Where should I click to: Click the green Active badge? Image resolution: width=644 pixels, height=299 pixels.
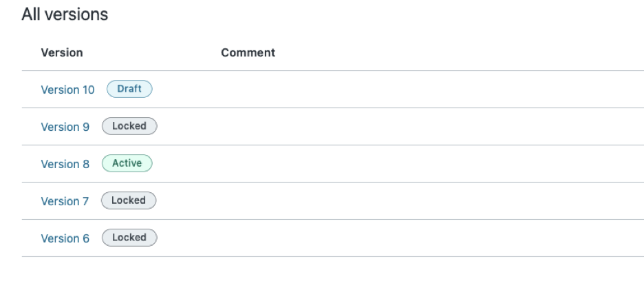tap(127, 163)
